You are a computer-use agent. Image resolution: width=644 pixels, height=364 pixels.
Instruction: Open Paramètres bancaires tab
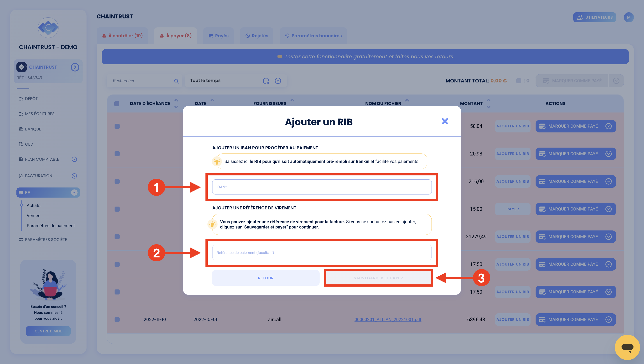pos(313,36)
